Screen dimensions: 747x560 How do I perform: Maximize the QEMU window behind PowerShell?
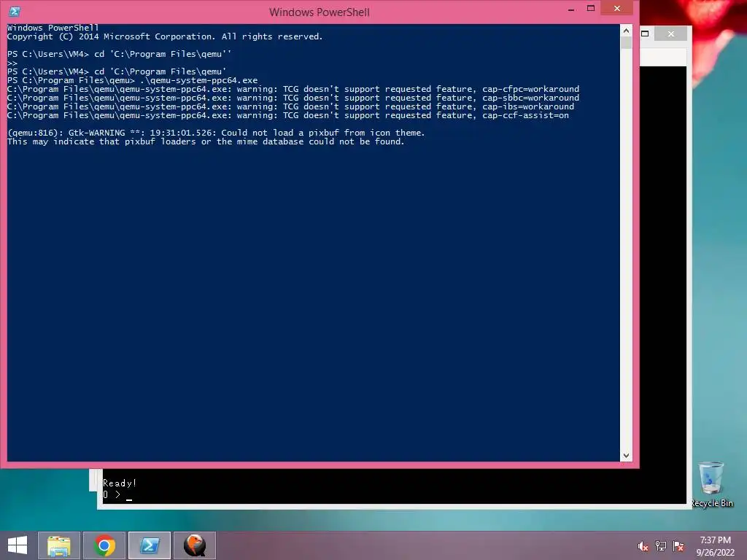[645, 34]
